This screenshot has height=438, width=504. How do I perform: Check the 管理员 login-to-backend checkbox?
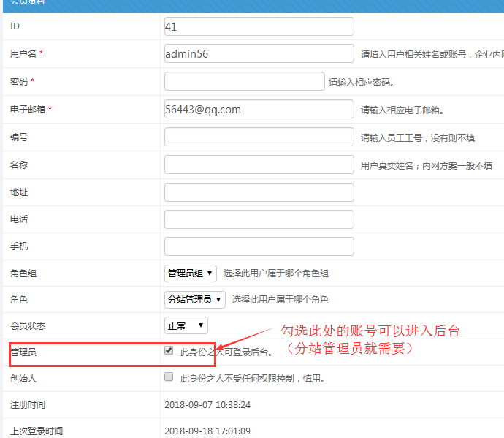[x=169, y=351]
